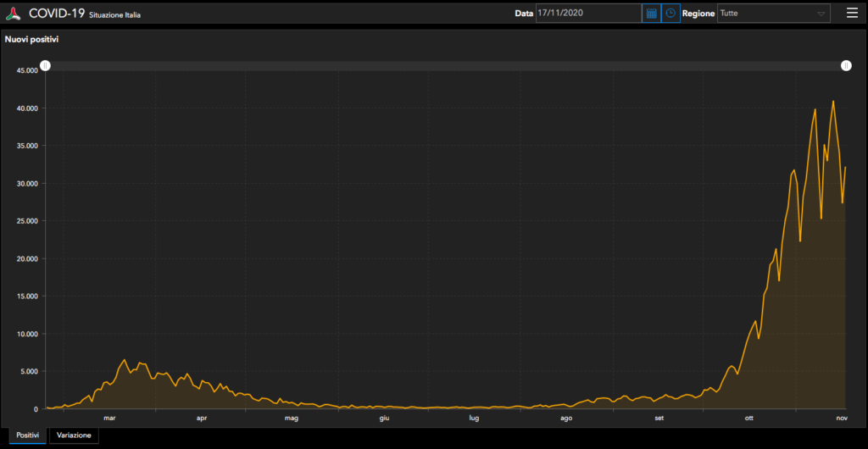
Task: Open the hamburger menu
Action: click(x=852, y=13)
